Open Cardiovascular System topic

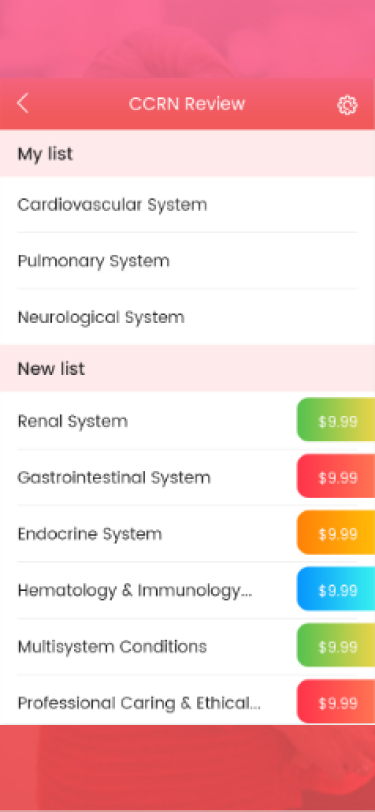pyautogui.click(x=188, y=205)
